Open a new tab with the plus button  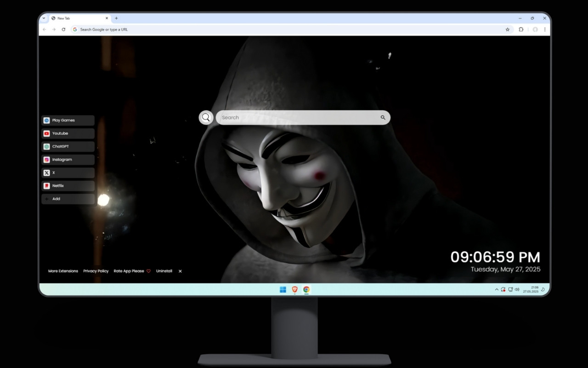(116, 18)
